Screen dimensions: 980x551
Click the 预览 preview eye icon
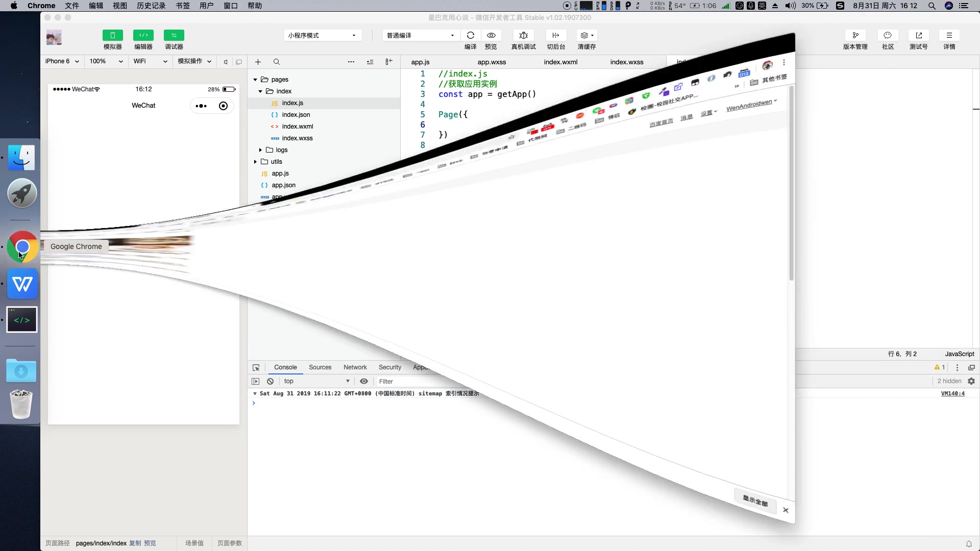point(491,35)
